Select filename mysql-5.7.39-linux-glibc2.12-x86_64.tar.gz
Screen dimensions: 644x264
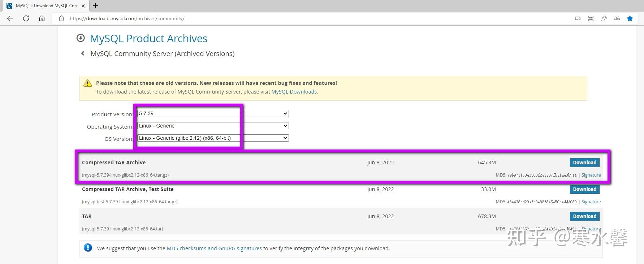pos(125,175)
